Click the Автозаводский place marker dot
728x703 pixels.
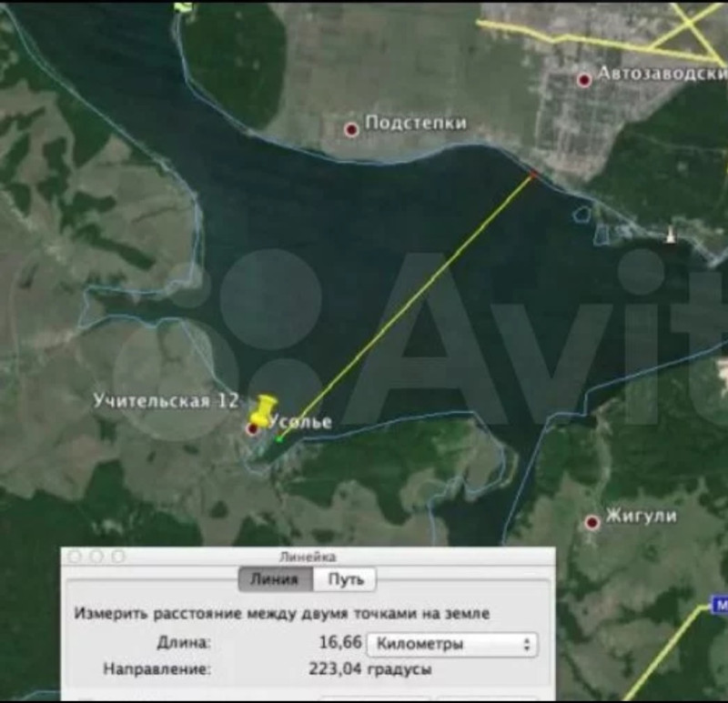click(584, 80)
